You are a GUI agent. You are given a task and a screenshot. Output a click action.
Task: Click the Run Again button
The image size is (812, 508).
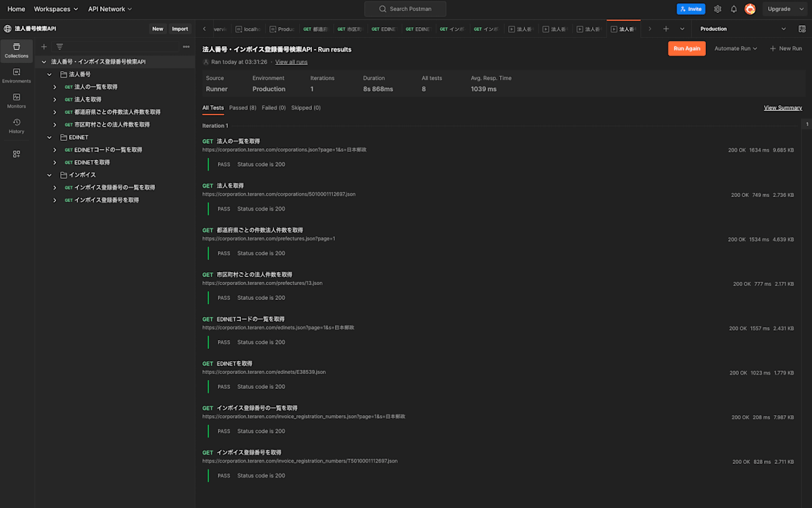click(687, 49)
